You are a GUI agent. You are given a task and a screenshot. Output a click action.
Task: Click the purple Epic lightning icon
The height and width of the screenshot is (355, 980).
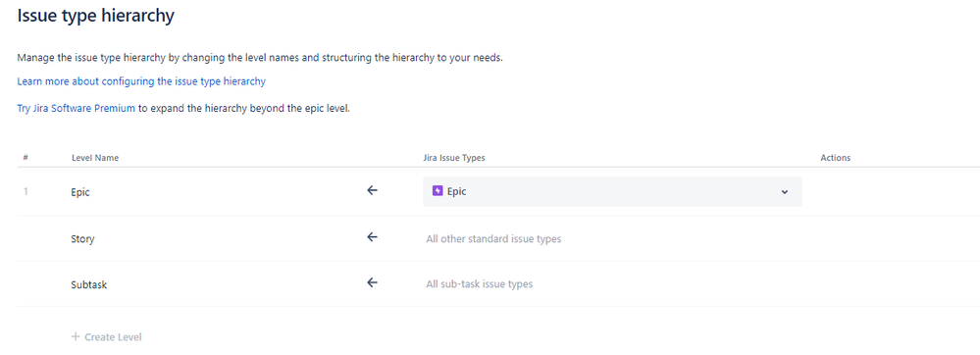click(x=438, y=191)
